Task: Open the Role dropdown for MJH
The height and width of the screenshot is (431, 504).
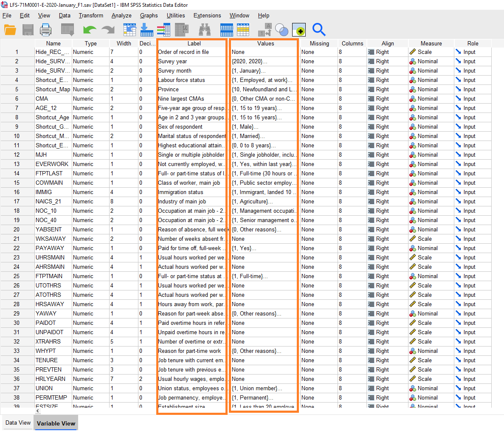Action: [472, 155]
